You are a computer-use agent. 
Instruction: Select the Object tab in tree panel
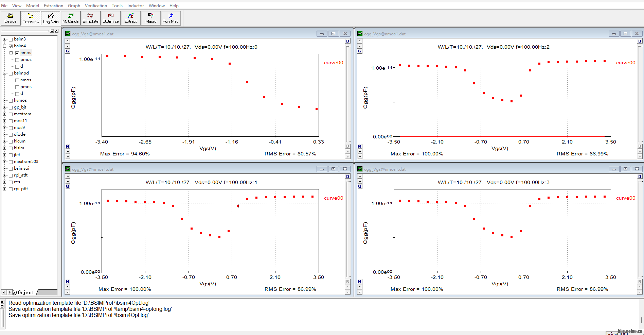pyautogui.click(x=25, y=292)
